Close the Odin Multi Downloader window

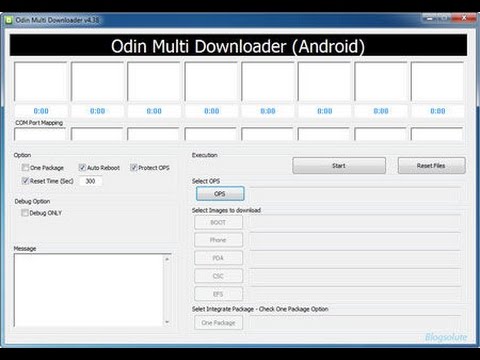pyautogui.click(x=464, y=19)
